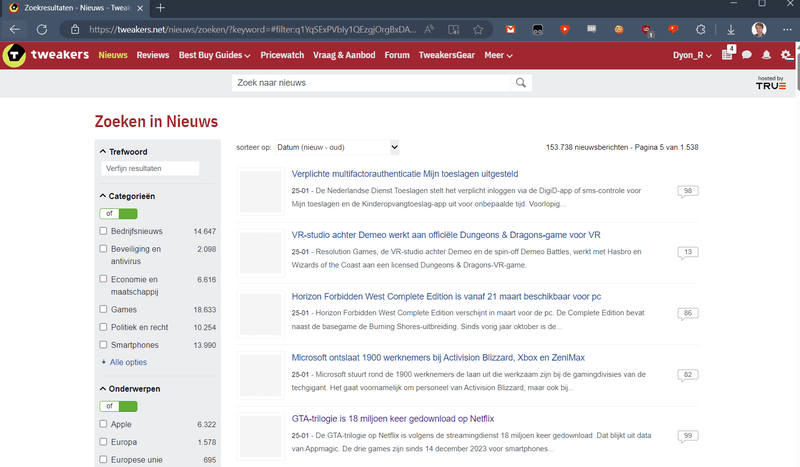The width and height of the screenshot is (800, 467).
Task: Add page to favorites with star icon
Action: click(x=478, y=30)
